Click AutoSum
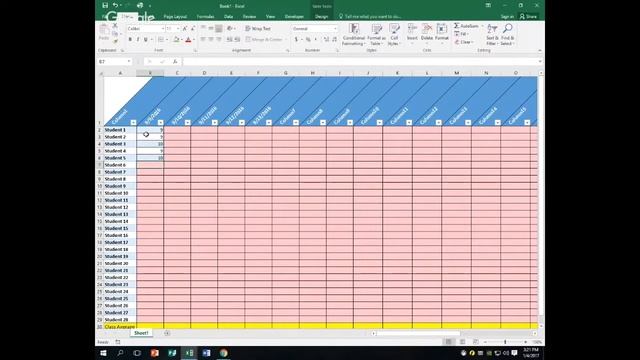This screenshot has height=360, width=640. (x=466, y=26)
